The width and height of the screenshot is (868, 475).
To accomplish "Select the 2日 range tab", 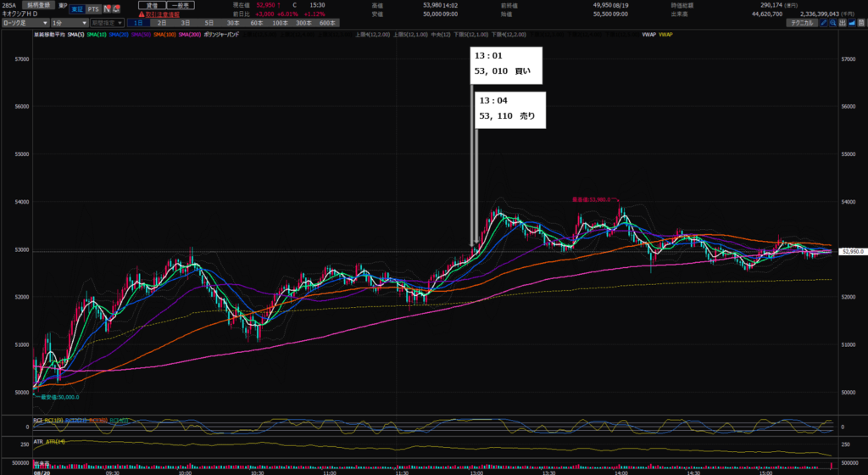I will [x=162, y=23].
